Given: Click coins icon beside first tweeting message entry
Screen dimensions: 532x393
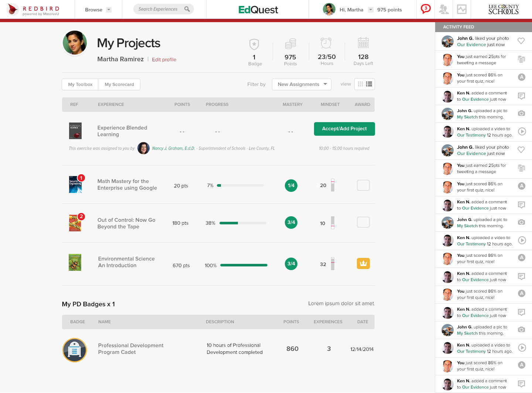Looking at the screenshot, I should (x=521, y=59).
